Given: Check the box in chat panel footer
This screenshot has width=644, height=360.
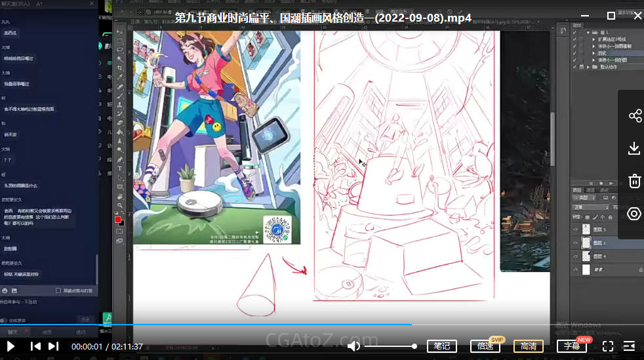Looking at the screenshot, I should 58,290.
